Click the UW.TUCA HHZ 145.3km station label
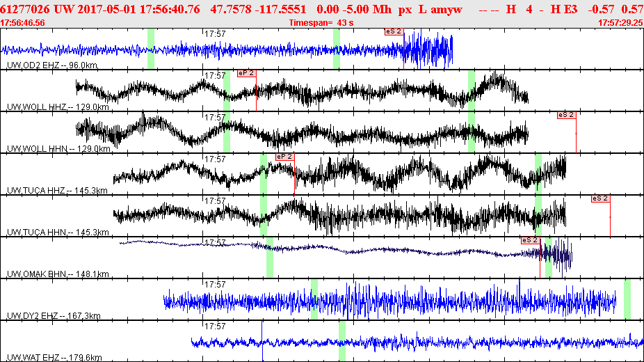Screen dimensions: 644x362 (x=57, y=191)
